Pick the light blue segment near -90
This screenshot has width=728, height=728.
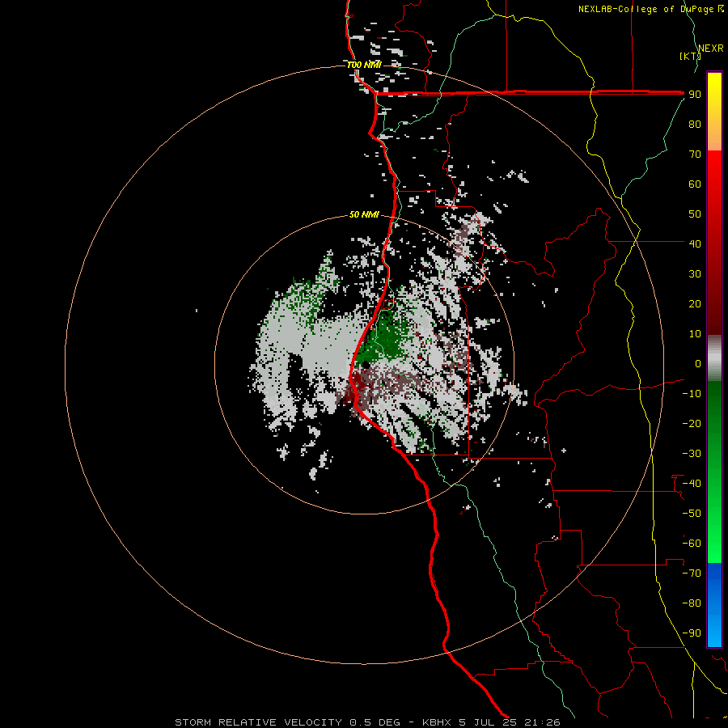(x=714, y=632)
